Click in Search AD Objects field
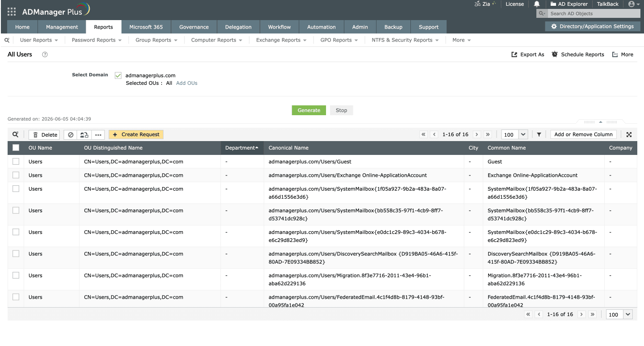Screen dimensions: 644x346 tap(594, 14)
